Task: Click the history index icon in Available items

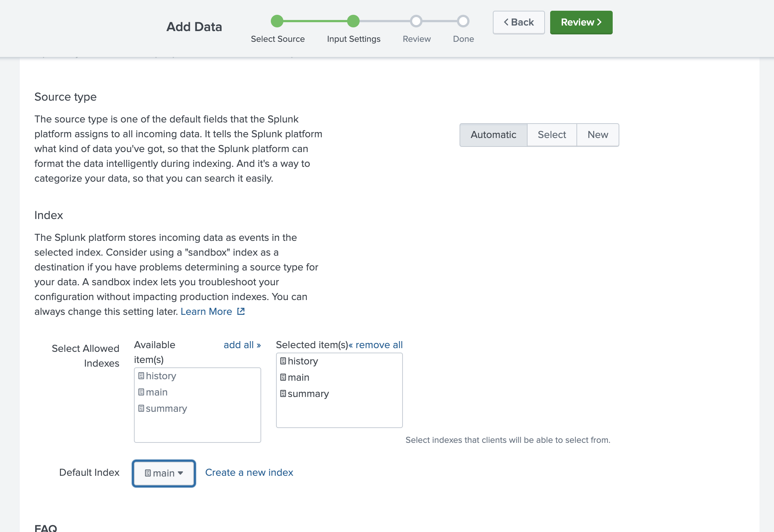Action: point(141,376)
